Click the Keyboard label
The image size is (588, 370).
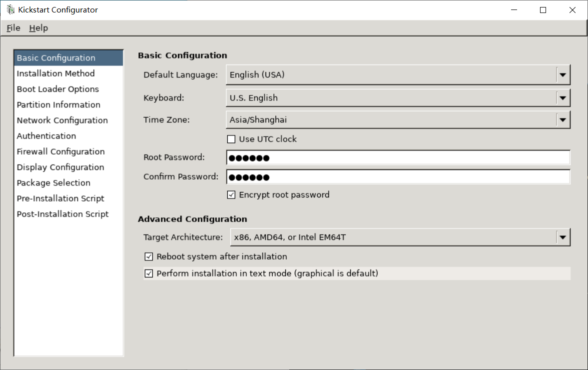point(163,98)
